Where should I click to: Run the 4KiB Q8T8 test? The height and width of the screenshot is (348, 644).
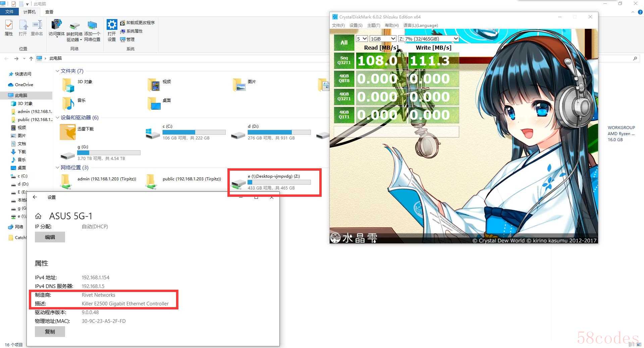344,78
